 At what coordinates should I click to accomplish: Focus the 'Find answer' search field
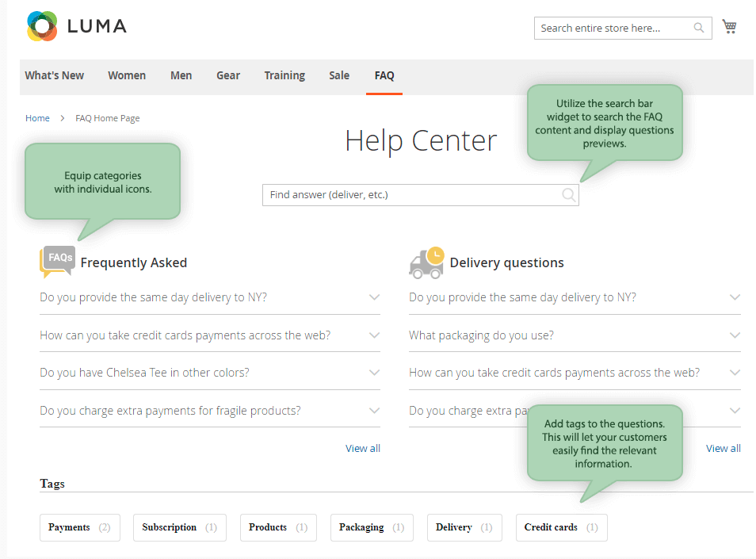[x=410, y=195]
